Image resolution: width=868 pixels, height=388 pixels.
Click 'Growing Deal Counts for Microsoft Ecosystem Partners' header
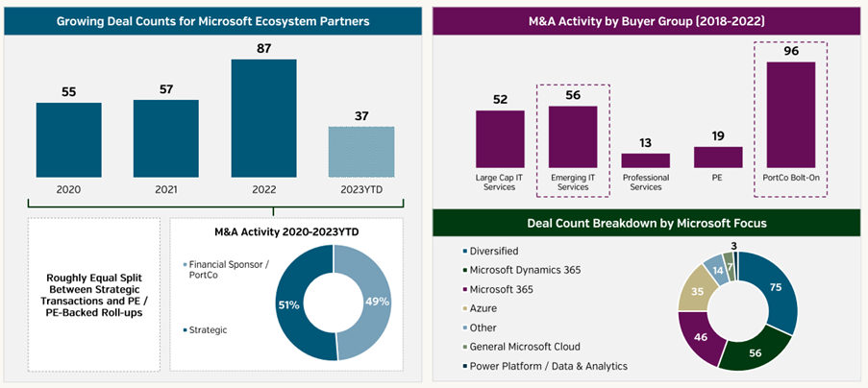coord(213,21)
